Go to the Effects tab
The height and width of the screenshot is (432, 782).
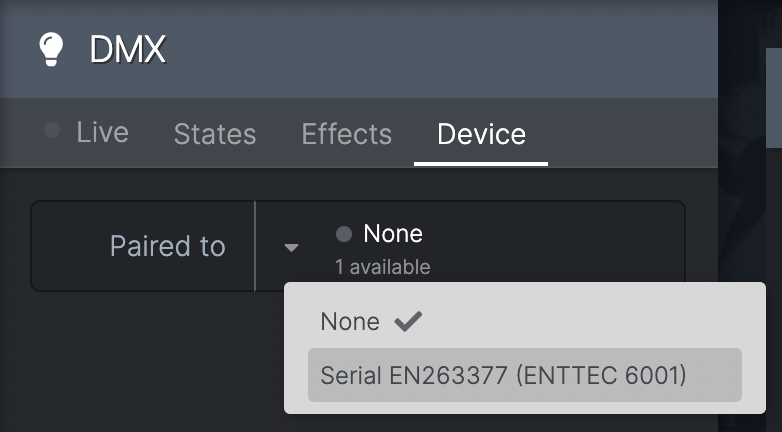pyautogui.click(x=347, y=134)
